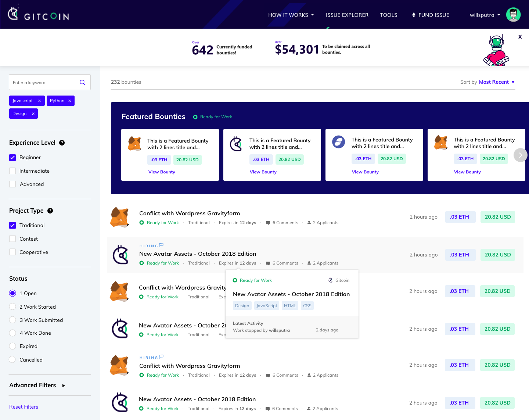Click the willsputra name in Latest Activity
This screenshot has height=420, width=529.
pyautogui.click(x=279, y=330)
